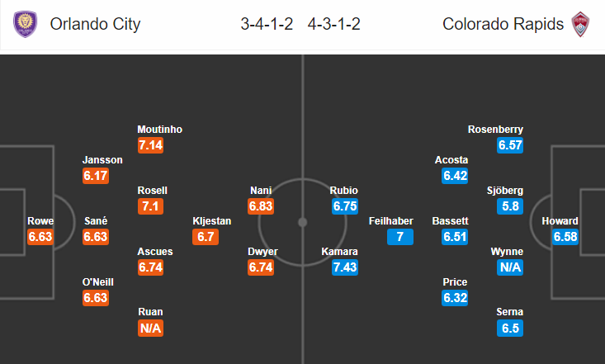Select player Nani on the pitch

coord(261,191)
